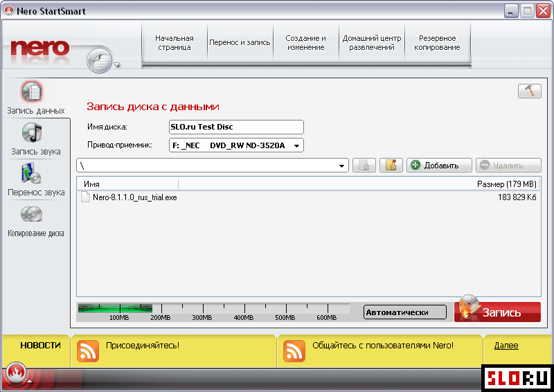Open the Запись звука audio burning section
The width and height of the screenshot is (554, 392).
tap(32, 133)
